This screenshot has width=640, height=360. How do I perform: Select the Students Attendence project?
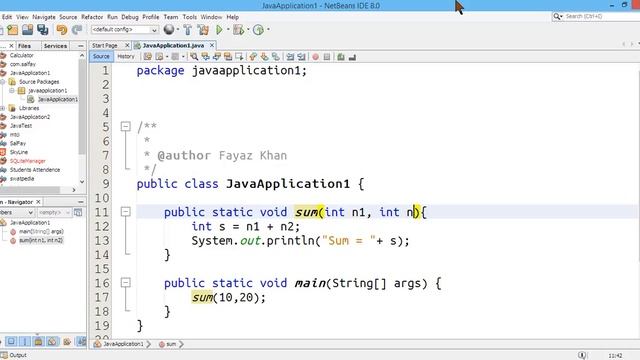point(35,170)
